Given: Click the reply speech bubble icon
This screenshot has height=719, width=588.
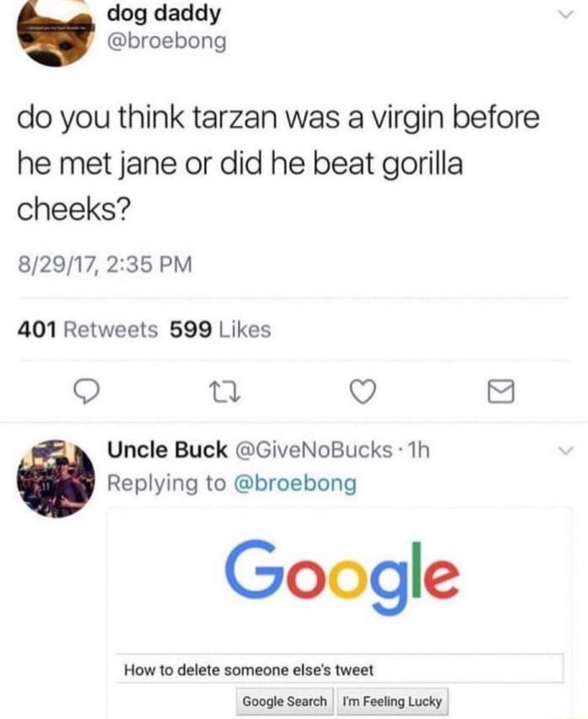Looking at the screenshot, I should [x=86, y=392].
